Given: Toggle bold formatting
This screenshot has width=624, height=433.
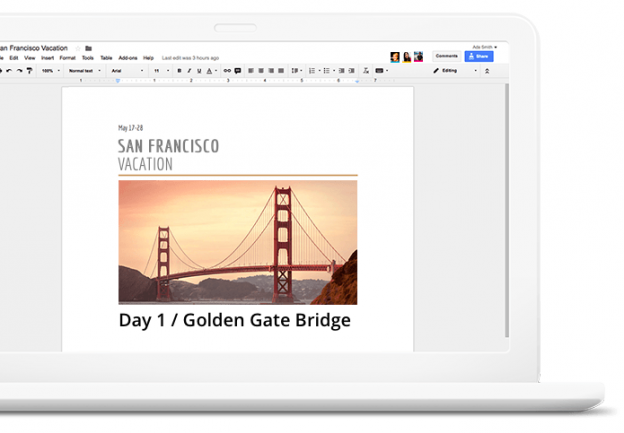Looking at the screenshot, I should tap(179, 71).
